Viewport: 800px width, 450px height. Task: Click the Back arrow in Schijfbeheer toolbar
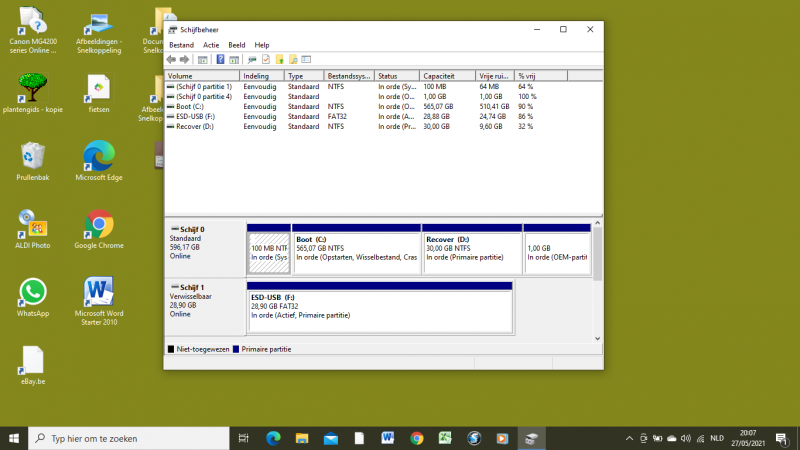171,59
